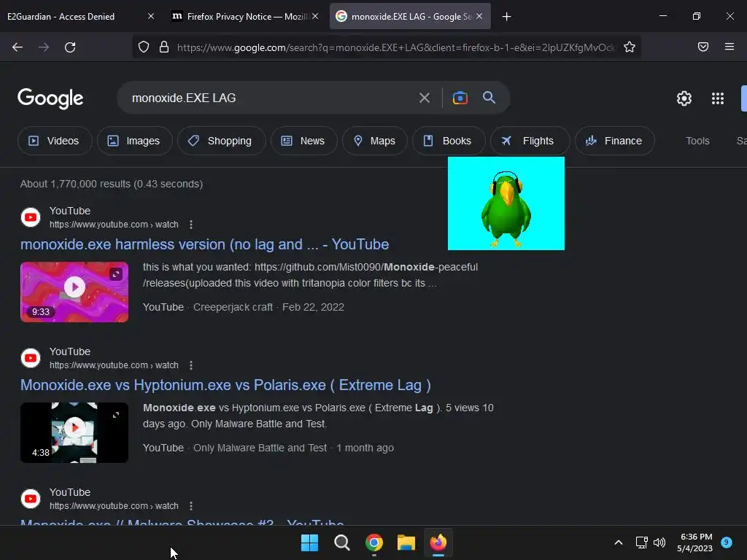This screenshot has width=747, height=560.
Task: Search by image with camera icon
Action: click(x=460, y=98)
